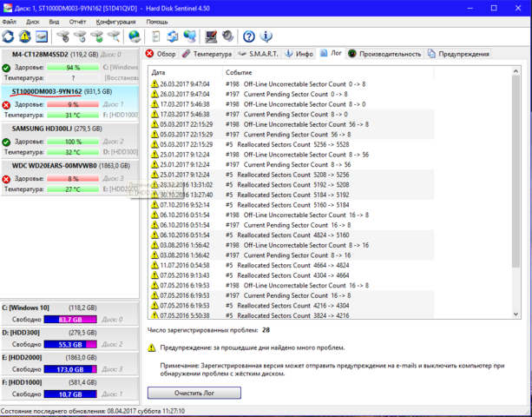This screenshot has width=532, height=417.
Task: Click the disk icon with magnifying glass
Action: tap(114, 36)
